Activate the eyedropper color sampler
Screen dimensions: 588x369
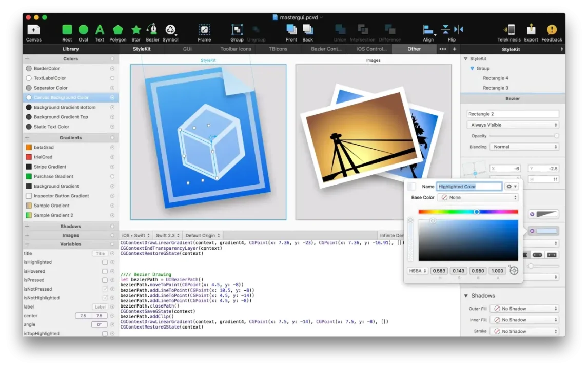coord(514,270)
